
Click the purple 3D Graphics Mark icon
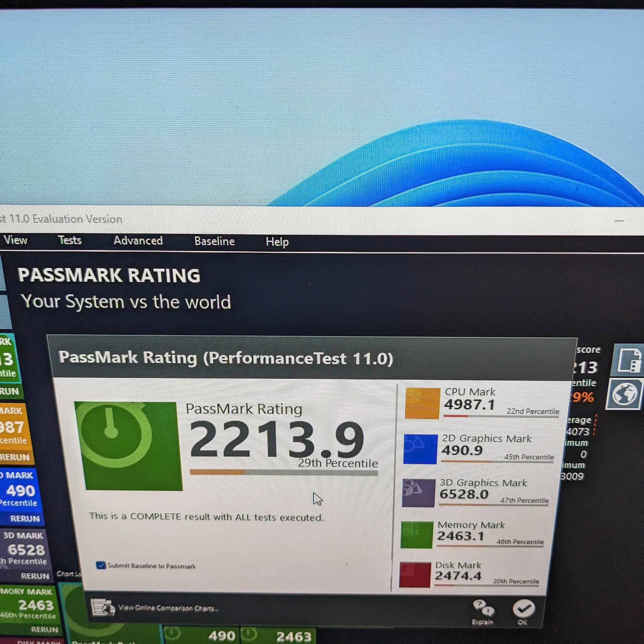click(x=418, y=493)
